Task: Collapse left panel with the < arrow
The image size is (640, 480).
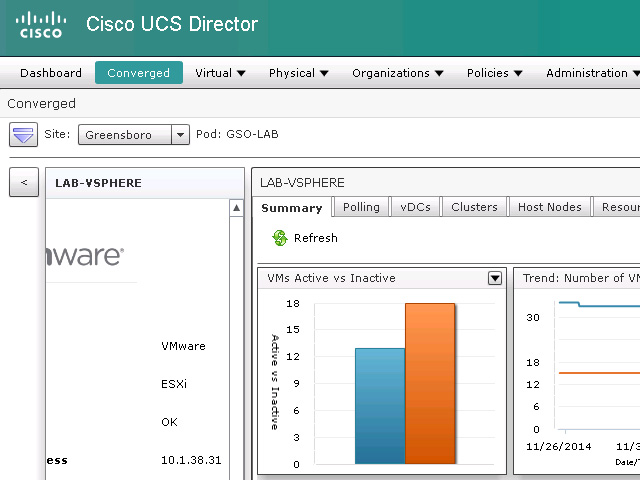Action: [24, 183]
